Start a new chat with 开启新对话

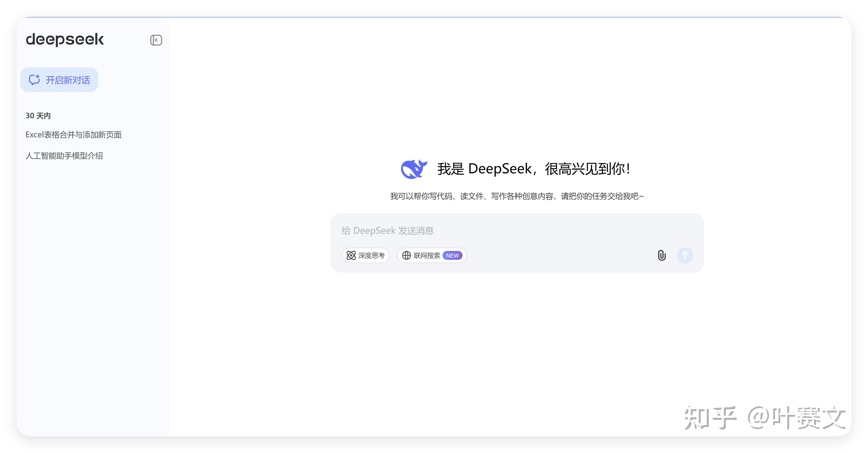(59, 80)
